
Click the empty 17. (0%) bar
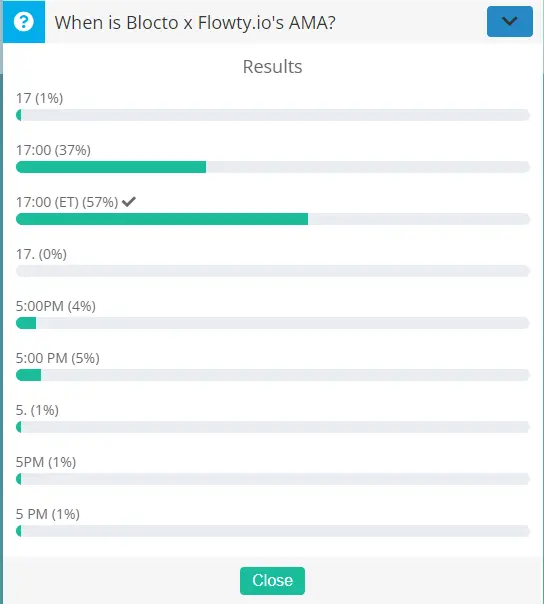point(273,271)
